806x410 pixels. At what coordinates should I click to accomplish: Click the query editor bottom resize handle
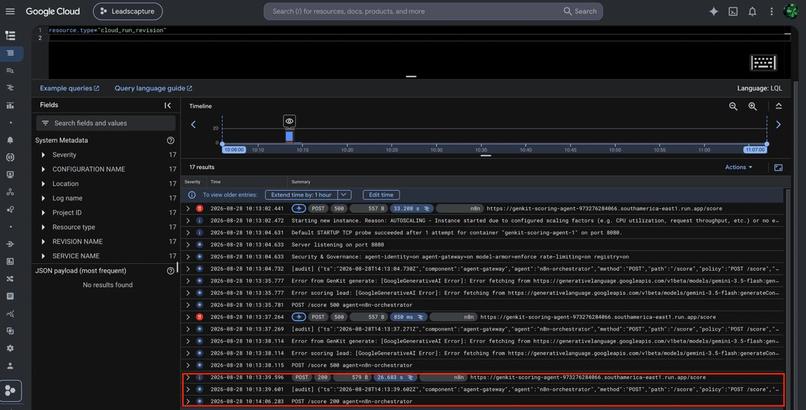(x=411, y=77)
